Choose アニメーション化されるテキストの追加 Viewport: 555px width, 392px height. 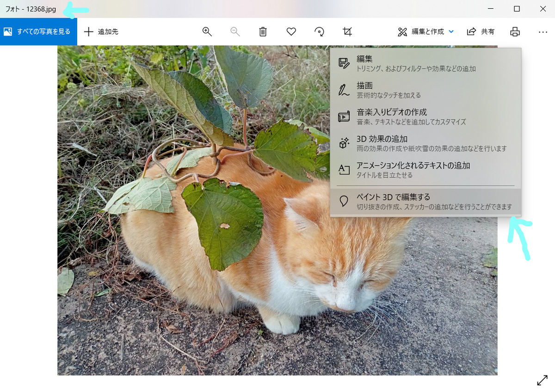click(425, 170)
